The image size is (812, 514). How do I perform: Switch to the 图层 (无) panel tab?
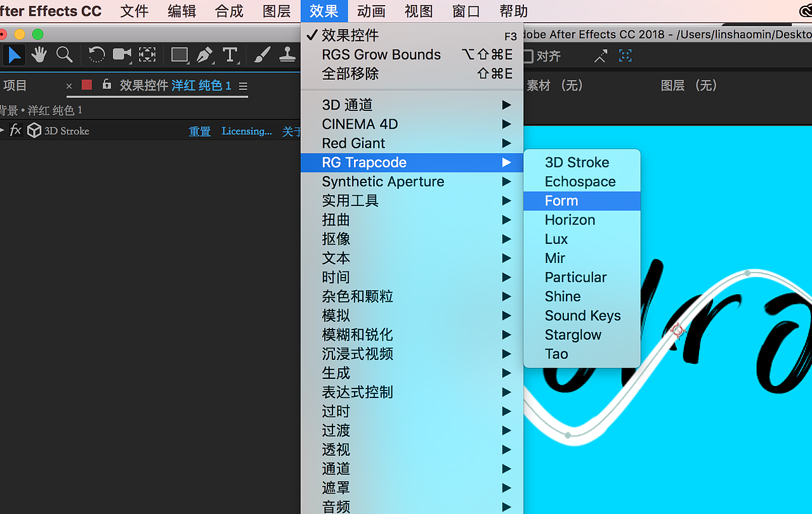click(689, 86)
